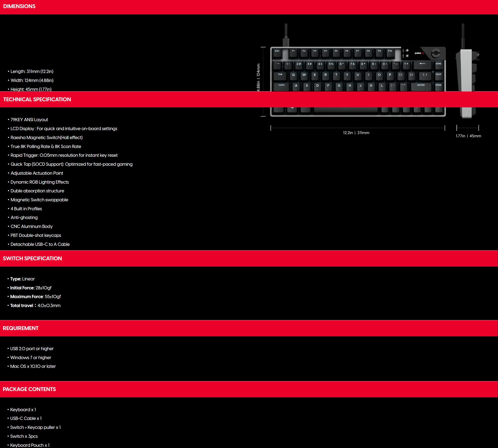
Task: Click the X Profile button on keyboard
Action: tap(407, 56)
